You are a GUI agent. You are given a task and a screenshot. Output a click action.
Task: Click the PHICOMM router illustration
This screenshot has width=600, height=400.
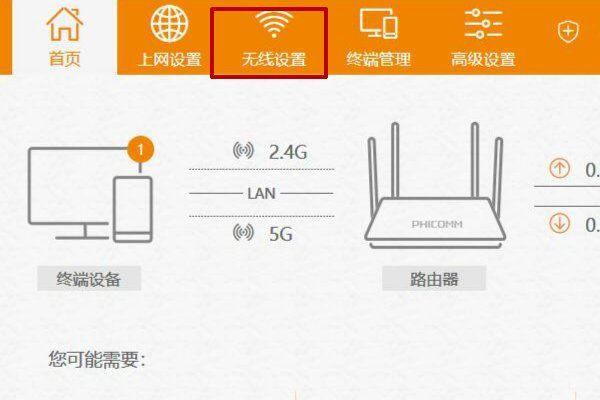pyautogui.click(x=435, y=185)
